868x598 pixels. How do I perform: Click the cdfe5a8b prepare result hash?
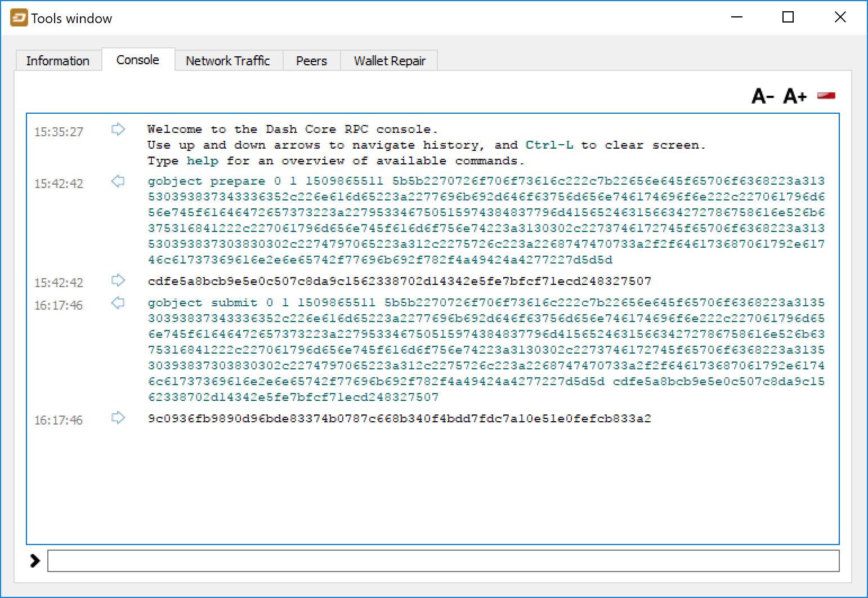399,281
